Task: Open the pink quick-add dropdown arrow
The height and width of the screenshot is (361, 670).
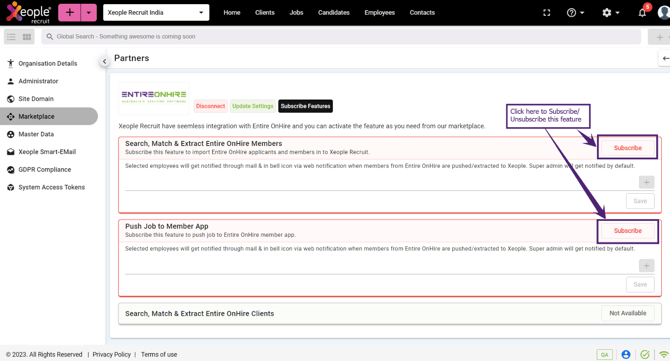Action: (88, 12)
